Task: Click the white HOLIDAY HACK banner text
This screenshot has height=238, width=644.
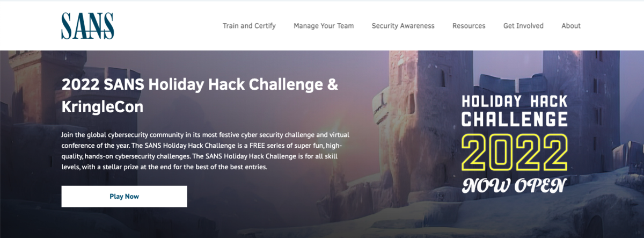Action: 515,101
